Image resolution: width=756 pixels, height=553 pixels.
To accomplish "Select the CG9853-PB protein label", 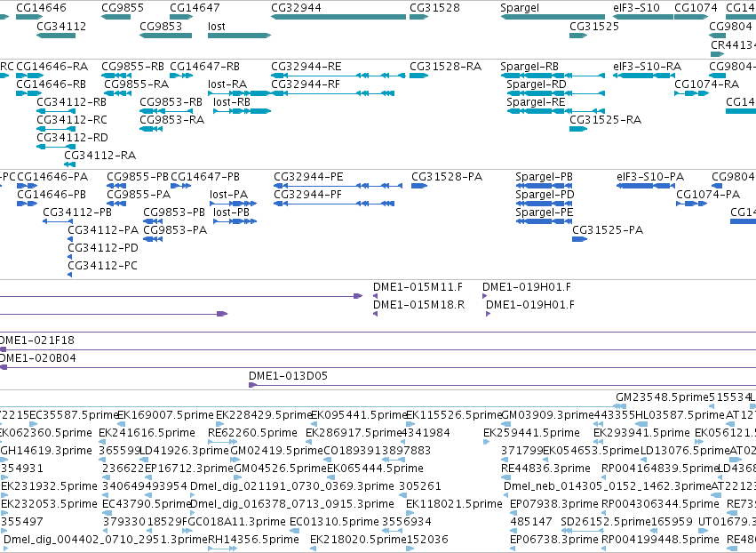I will (174, 212).
